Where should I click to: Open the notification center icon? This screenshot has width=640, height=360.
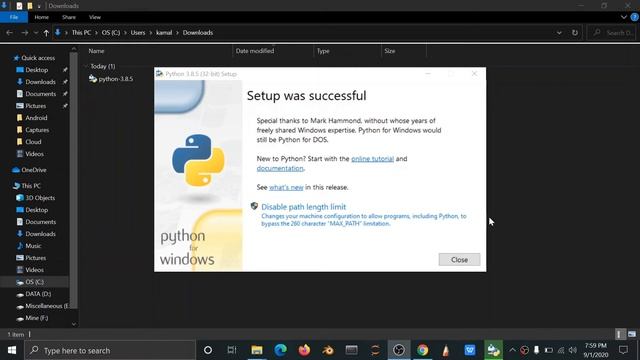click(x=623, y=350)
